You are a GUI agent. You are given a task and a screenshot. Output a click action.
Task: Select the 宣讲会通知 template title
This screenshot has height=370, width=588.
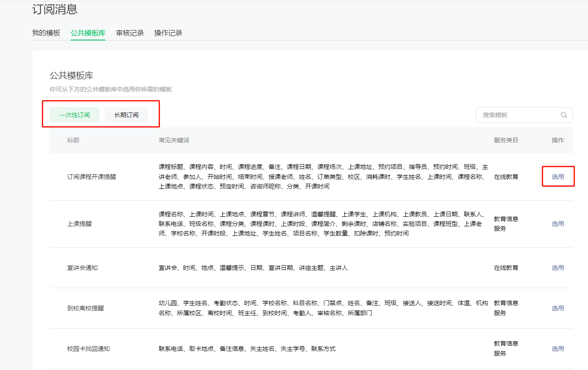click(x=82, y=268)
